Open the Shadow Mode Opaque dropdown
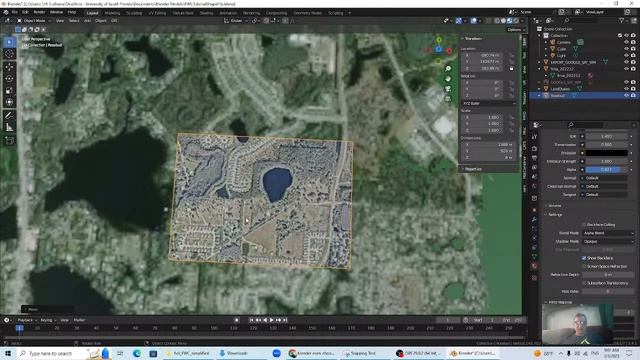This screenshot has height=360, width=640. coord(608,241)
